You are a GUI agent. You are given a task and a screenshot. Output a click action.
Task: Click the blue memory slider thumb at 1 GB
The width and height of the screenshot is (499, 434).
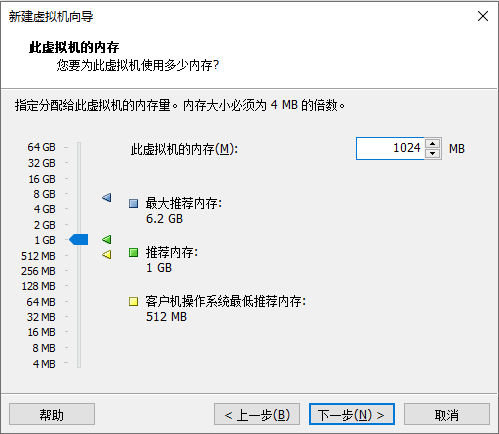[x=79, y=239]
